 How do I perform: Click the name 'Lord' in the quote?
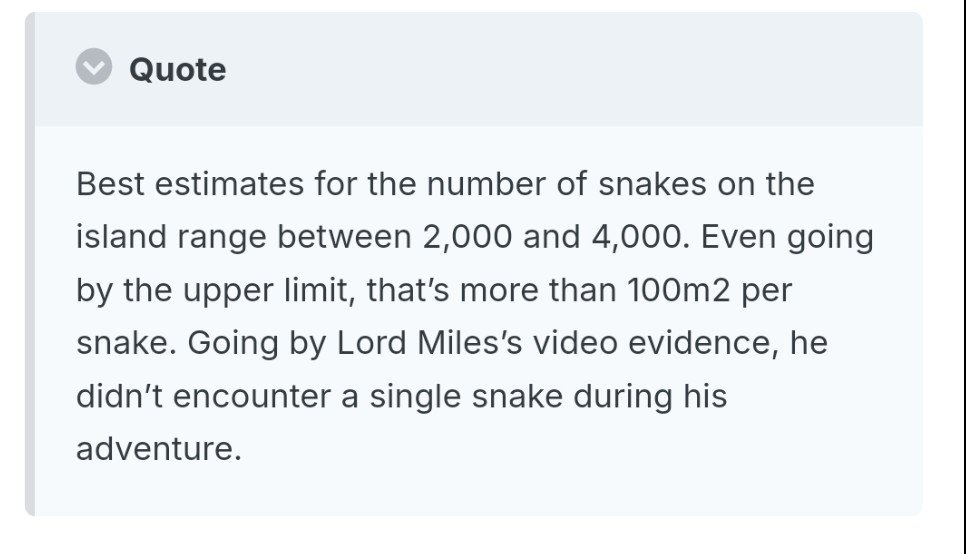pos(371,343)
